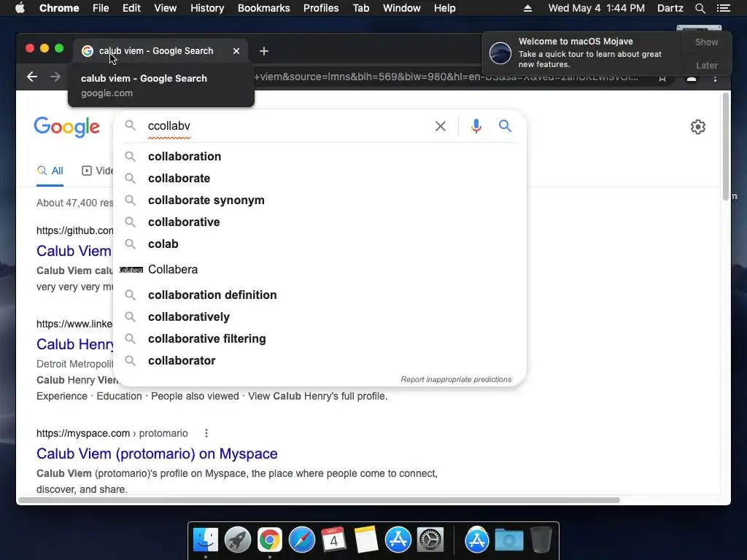Open Chrome's three-dot menu
747x560 pixels.
(x=715, y=77)
